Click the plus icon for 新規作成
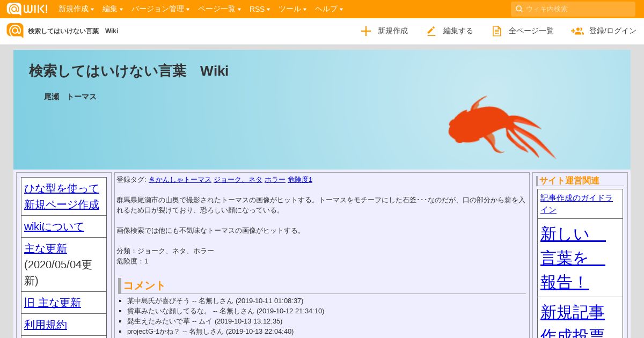The width and height of the screenshot is (644, 338). pos(366,31)
